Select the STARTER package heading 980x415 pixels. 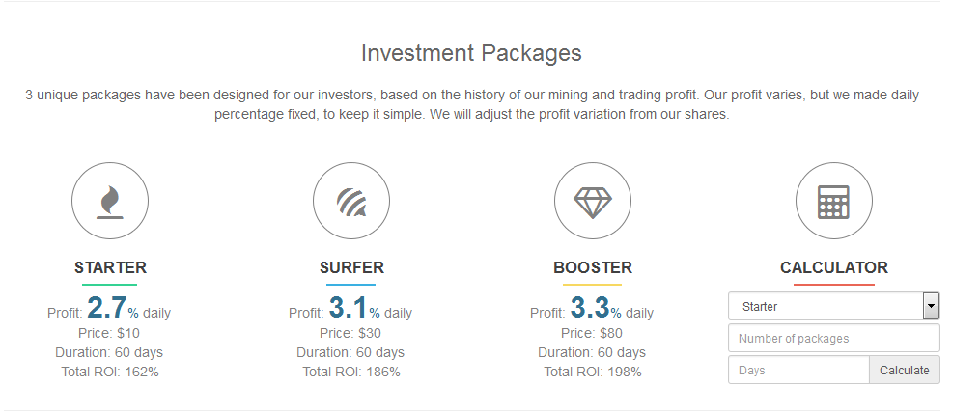(110, 268)
